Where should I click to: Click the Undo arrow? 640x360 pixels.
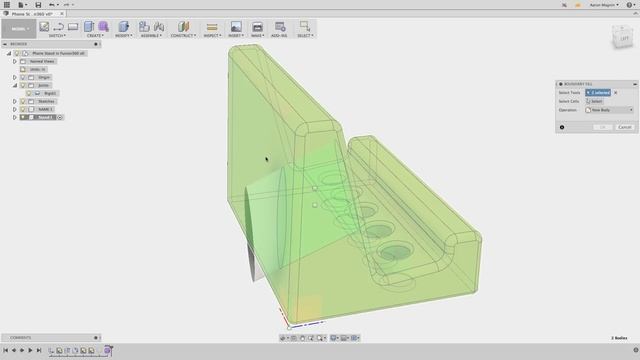pyautogui.click(x=52, y=5)
